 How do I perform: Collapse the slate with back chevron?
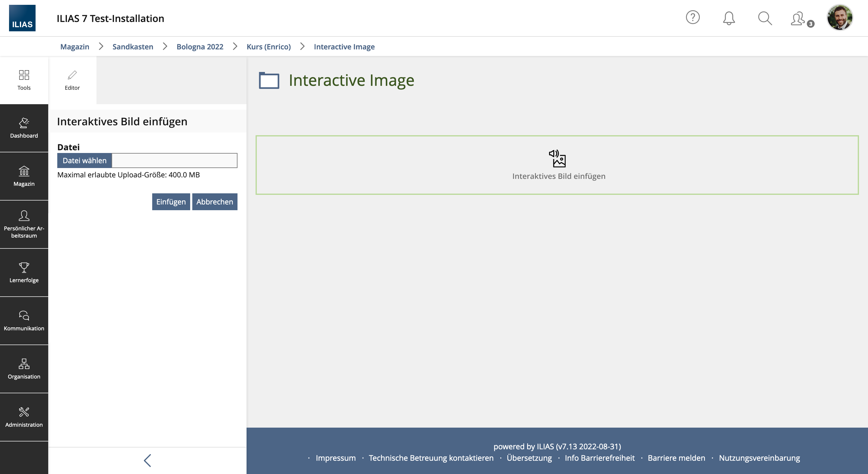(x=147, y=460)
